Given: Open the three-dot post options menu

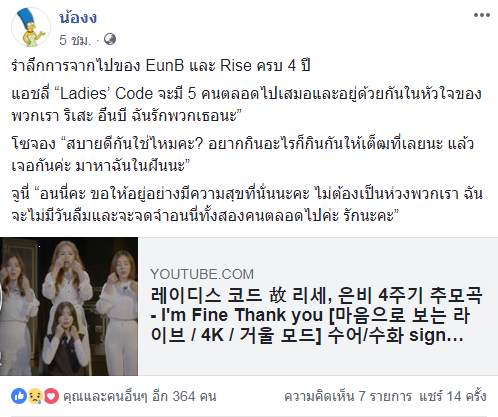Looking at the screenshot, I should click(x=482, y=15).
